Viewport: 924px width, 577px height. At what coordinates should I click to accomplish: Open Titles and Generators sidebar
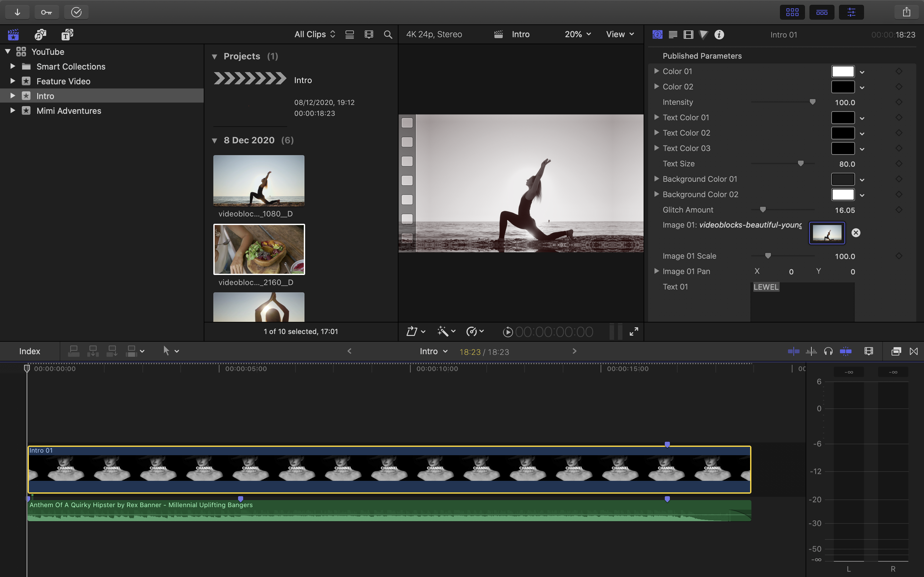pos(67,35)
